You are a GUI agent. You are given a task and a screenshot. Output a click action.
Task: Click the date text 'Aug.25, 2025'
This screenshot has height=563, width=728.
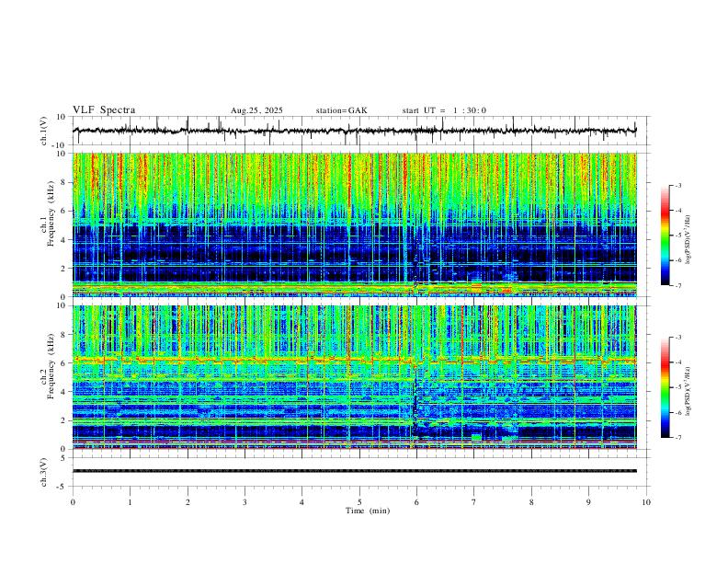(256, 110)
